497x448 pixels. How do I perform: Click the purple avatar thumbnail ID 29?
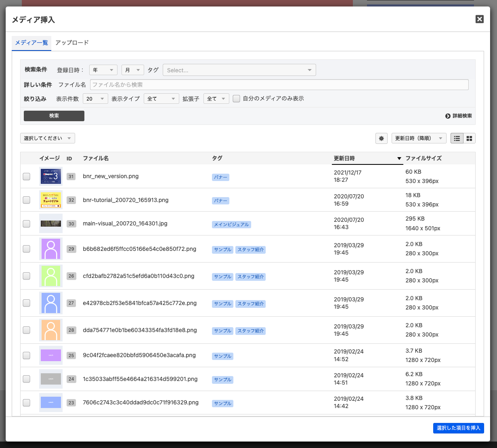coord(51,249)
